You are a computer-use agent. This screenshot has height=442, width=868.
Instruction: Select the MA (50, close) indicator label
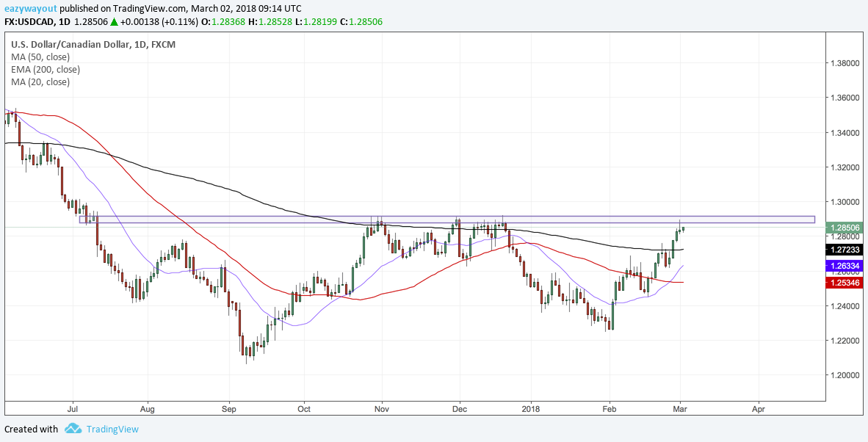coord(40,57)
